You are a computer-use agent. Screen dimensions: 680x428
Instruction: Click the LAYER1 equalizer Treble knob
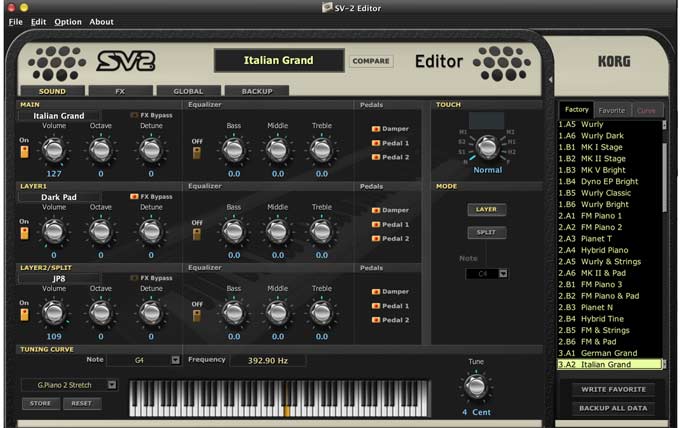(321, 231)
